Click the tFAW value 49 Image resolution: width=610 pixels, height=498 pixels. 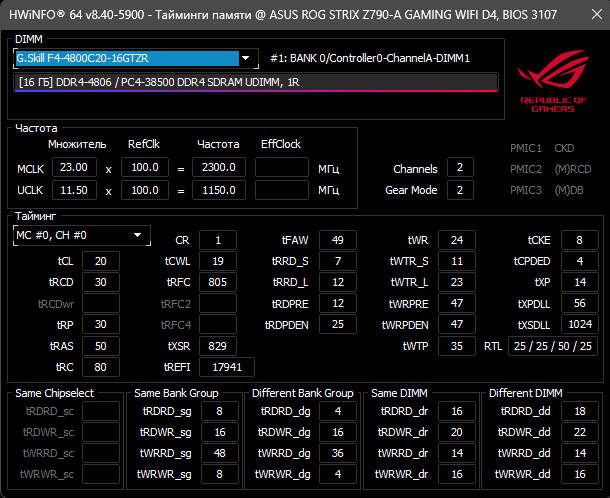(x=338, y=240)
